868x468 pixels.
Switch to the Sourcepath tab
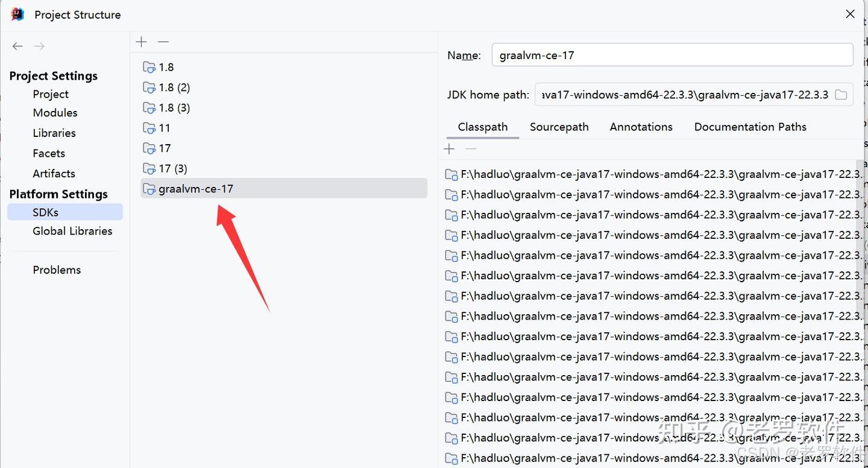559,127
